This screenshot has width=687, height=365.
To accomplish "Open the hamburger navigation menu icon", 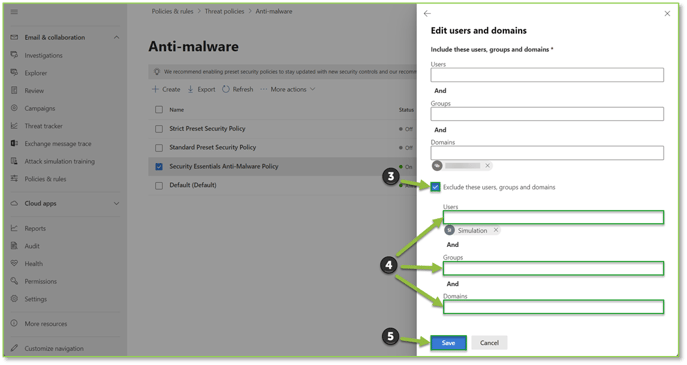I will pyautogui.click(x=14, y=12).
